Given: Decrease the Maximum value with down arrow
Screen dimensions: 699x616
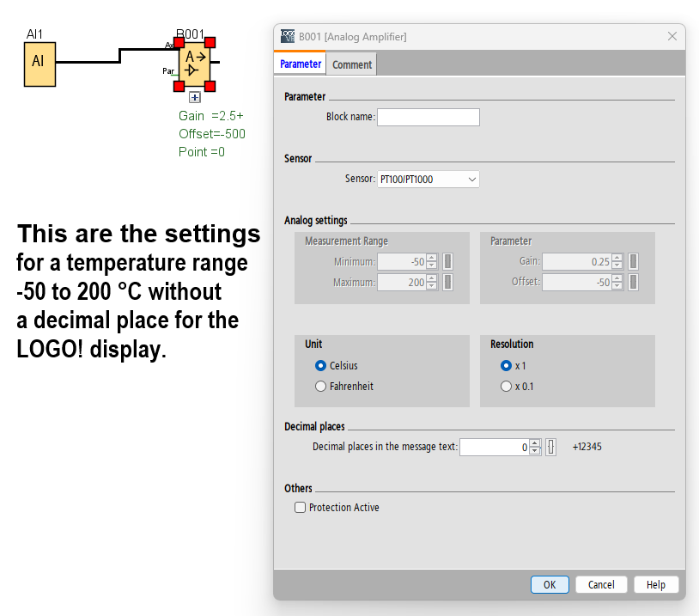Looking at the screenshot, I should click(432, 286).
